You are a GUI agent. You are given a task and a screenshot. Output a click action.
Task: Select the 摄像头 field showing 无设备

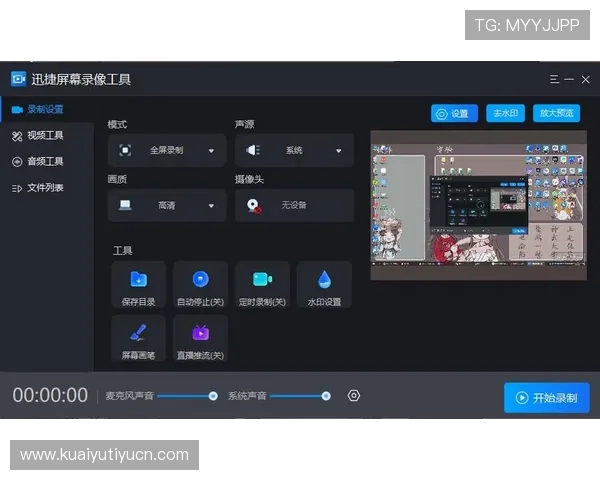[x=294, y=205]
